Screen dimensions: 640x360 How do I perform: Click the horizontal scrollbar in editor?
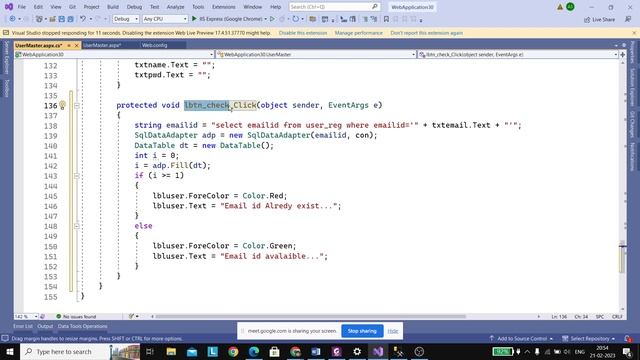310,316
